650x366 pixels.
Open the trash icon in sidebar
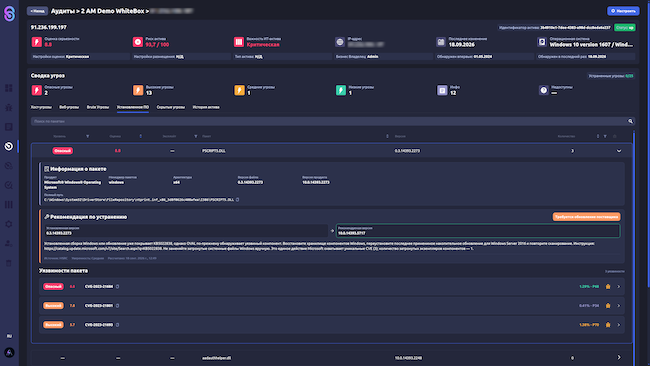click(9, 263)
